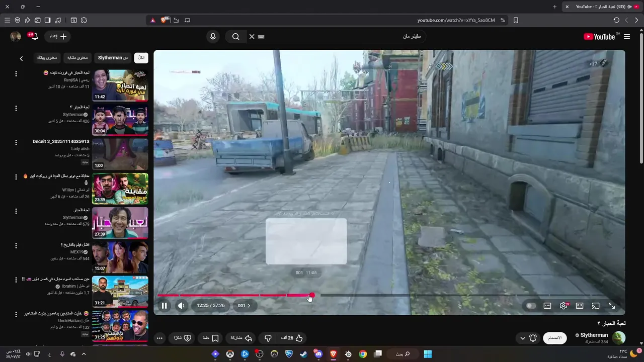Open options for UncleHattan video

tap(16, 314)
